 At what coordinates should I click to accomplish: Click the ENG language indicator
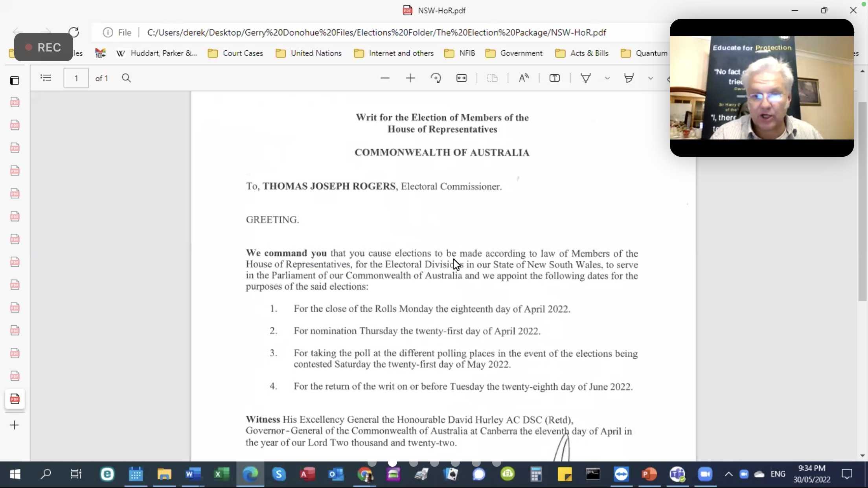pyautogui.click(x=778, y=474)
